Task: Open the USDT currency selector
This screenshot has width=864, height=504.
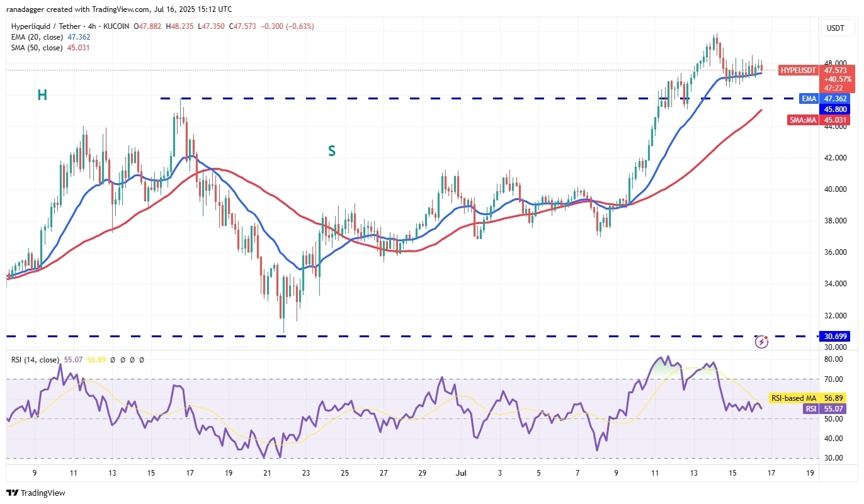Action: tap(837, 28)
